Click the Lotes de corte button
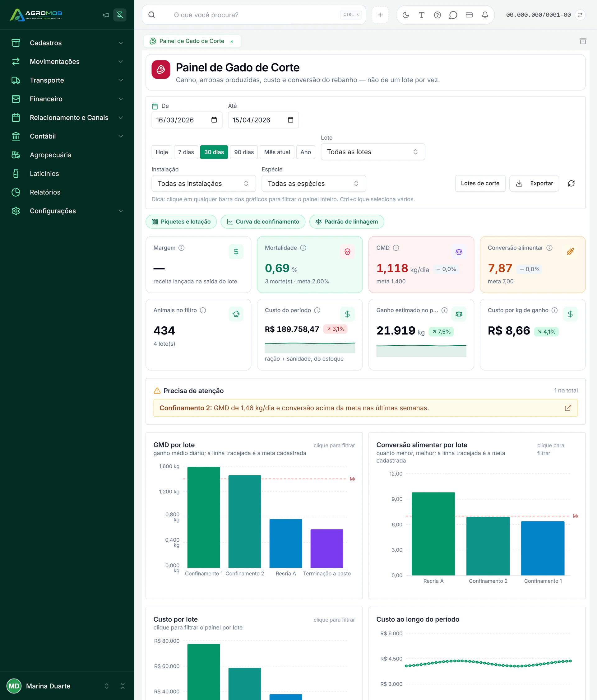This screenshot has height=700, width=597. click(x=480, y=184)
